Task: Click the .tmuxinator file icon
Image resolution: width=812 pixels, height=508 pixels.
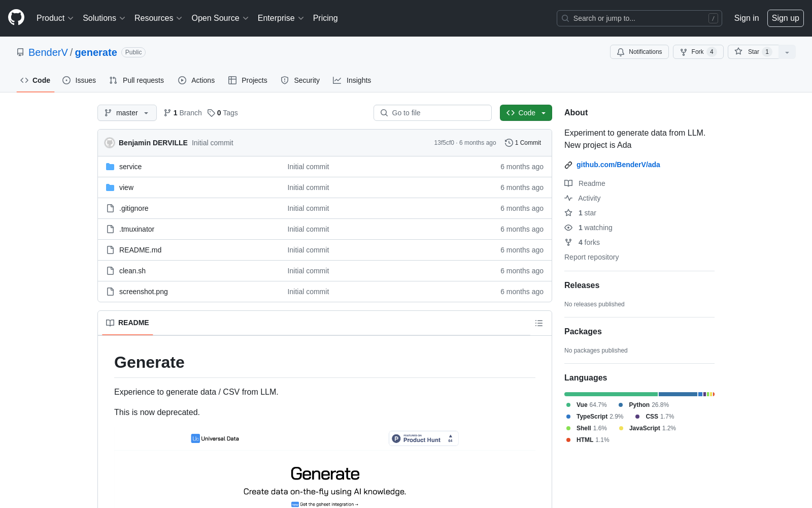Action: click(x=110, y=229)
